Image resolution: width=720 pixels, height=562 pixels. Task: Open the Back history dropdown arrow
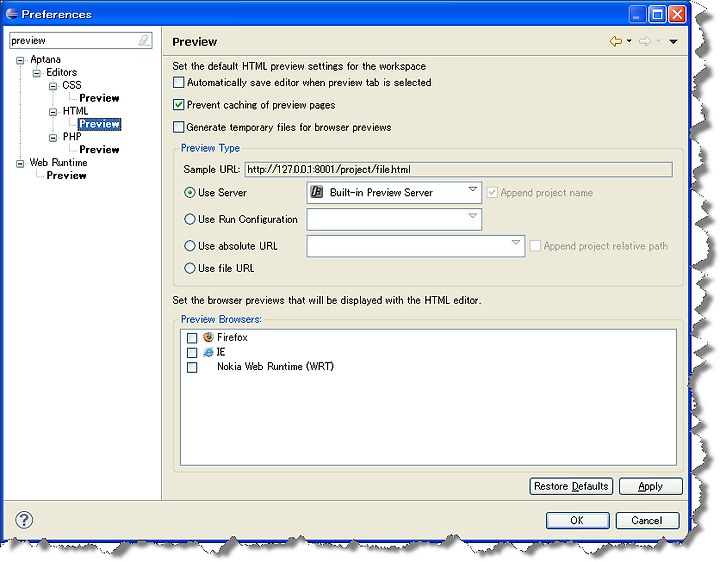(x=629, y=41)
